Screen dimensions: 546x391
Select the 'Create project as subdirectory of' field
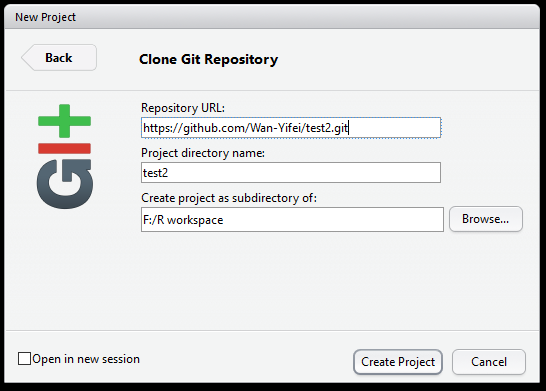(x=292, y=219)
